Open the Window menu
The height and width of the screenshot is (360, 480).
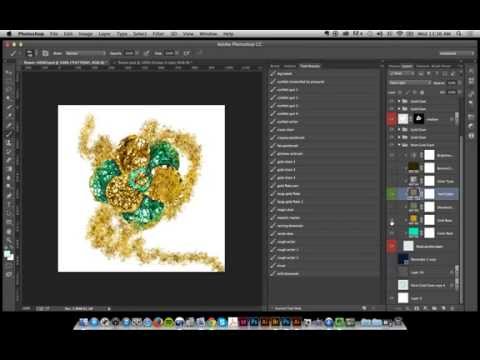pos(208,34)
